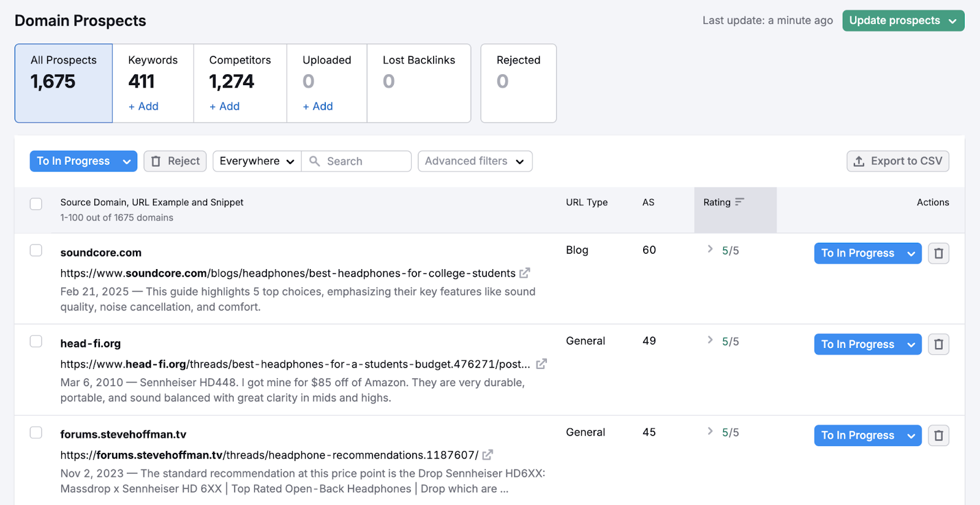Tick the forums.stevehoffman.tv row checkbox
The height and width of the screenshot is (505, 980).
[x=36, y=433]
